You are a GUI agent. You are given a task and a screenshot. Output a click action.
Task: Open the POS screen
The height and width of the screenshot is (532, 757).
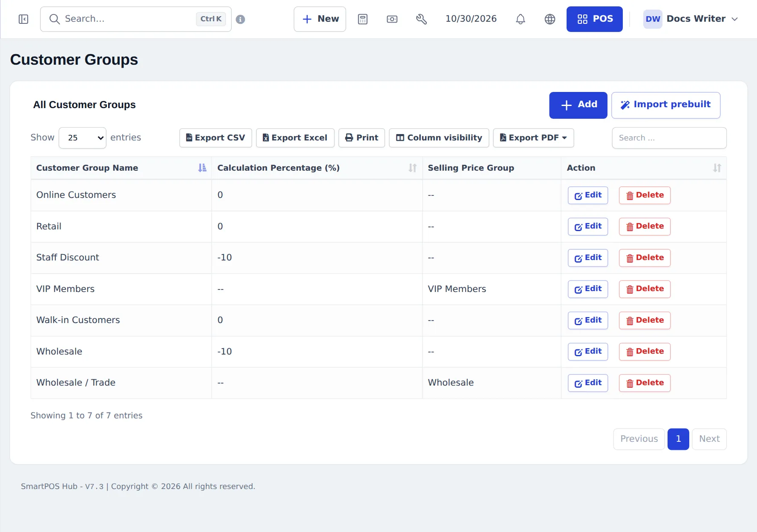pyautogui.click(x=594, y=19)
